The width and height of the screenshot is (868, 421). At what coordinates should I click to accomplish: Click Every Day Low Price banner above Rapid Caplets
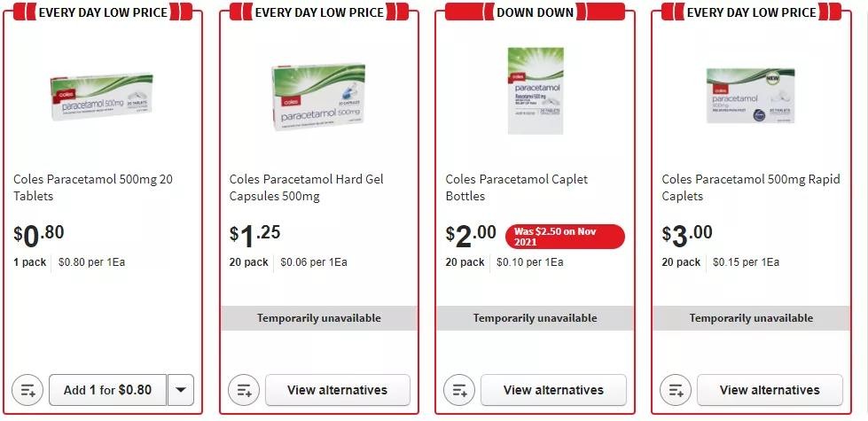point(751,12)
